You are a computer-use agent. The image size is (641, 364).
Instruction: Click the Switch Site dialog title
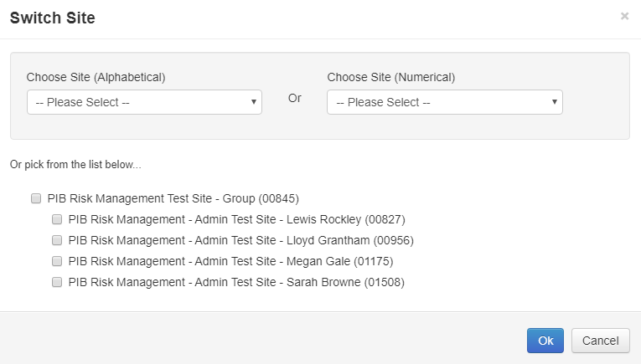click(x=52, y=18)
